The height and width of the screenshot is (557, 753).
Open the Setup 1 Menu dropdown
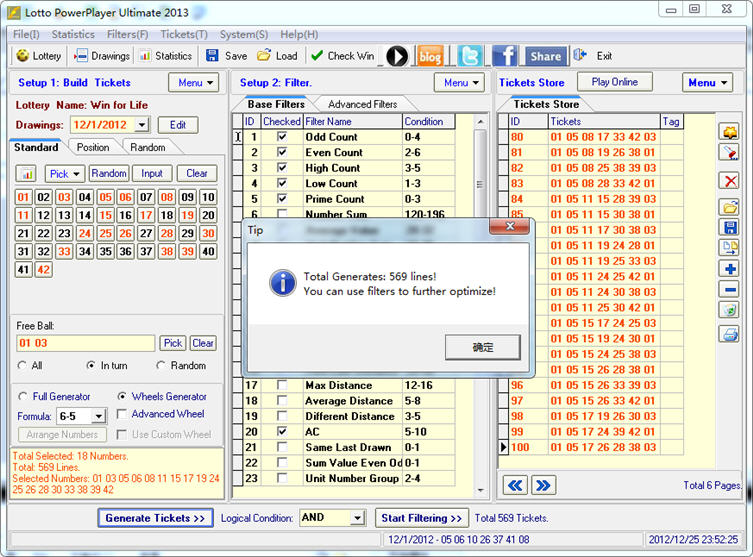tap(194, 83)
